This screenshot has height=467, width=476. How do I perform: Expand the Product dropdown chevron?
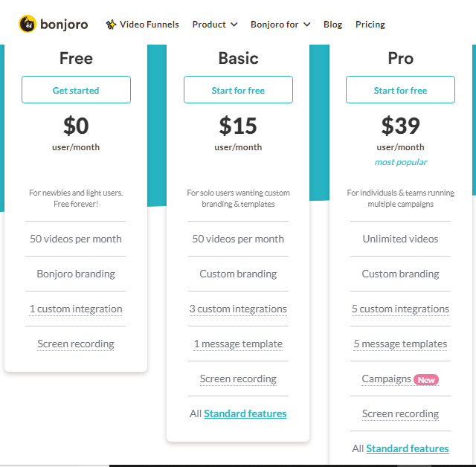point(234,25)
